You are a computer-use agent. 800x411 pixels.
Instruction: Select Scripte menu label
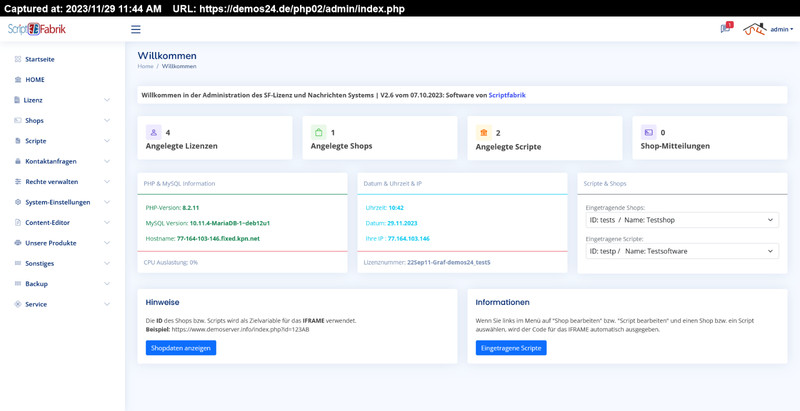[36, 141]
